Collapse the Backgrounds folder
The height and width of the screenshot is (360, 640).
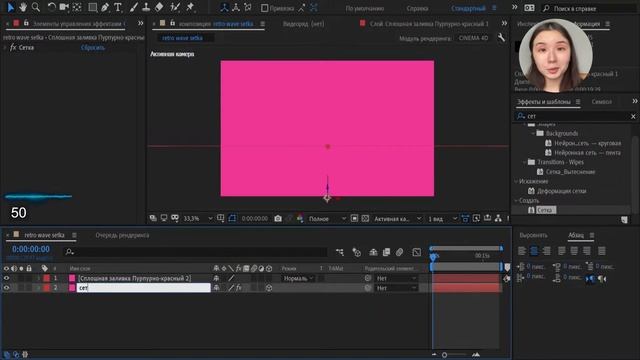click(x=533, y=133)
